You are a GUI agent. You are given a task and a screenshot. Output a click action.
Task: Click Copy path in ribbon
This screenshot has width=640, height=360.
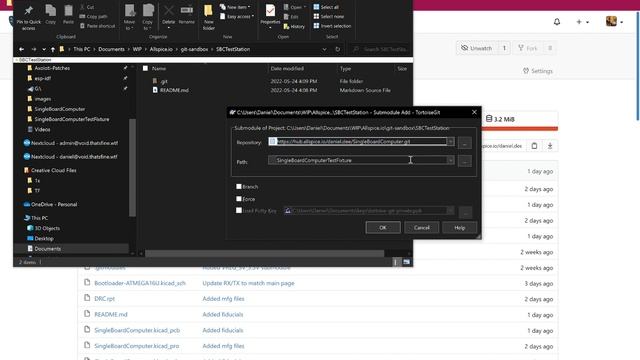point(93,16)
